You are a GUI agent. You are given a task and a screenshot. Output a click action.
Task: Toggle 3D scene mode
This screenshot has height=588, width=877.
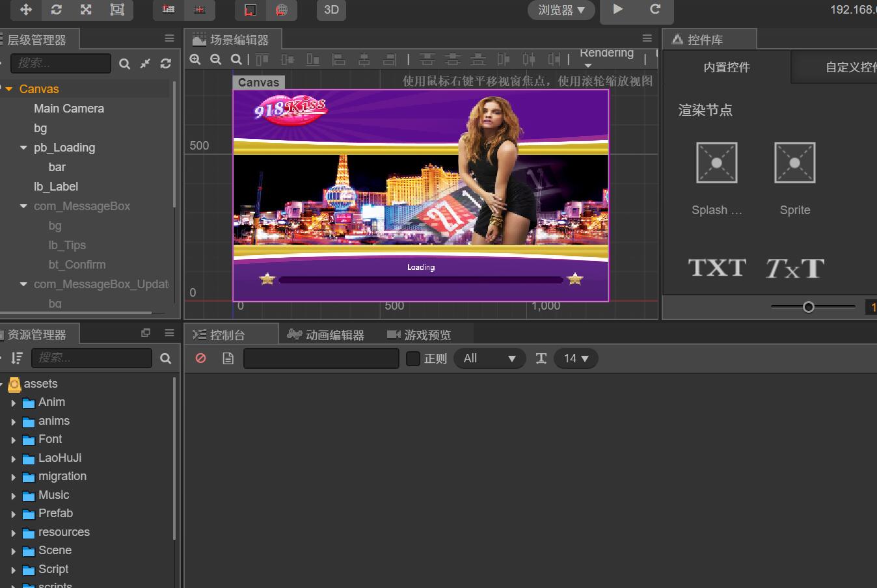click(331, 10)
